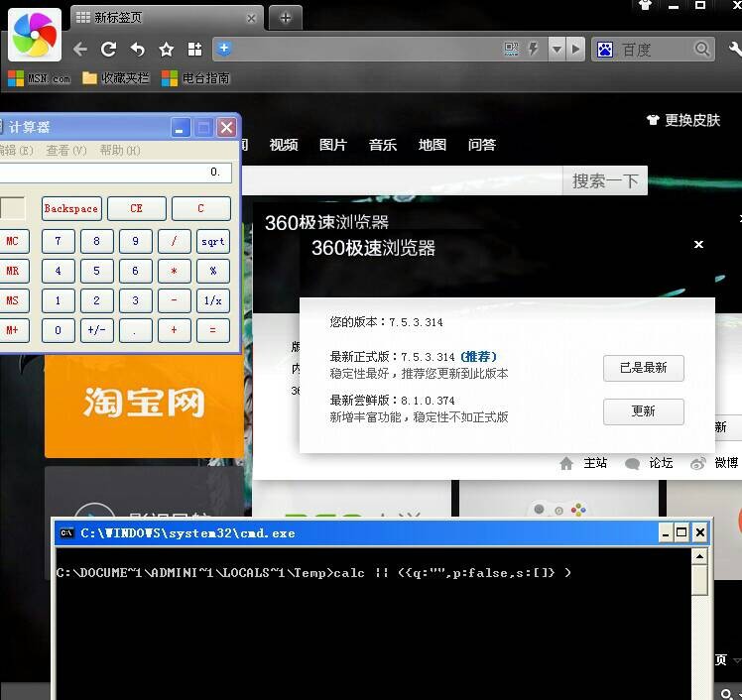Click the cmd.exe title bar icon
Viewport: 742px width, 700px height.
(66, 533)
